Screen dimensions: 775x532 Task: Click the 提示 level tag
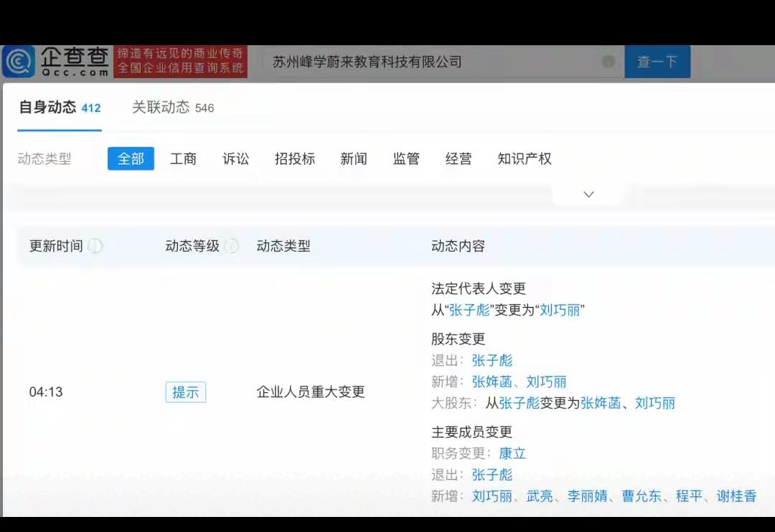[x=185, y=392]
